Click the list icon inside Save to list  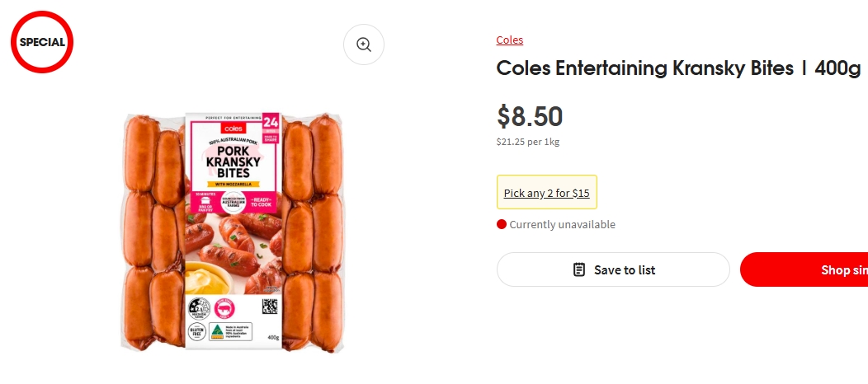(579, 269)
